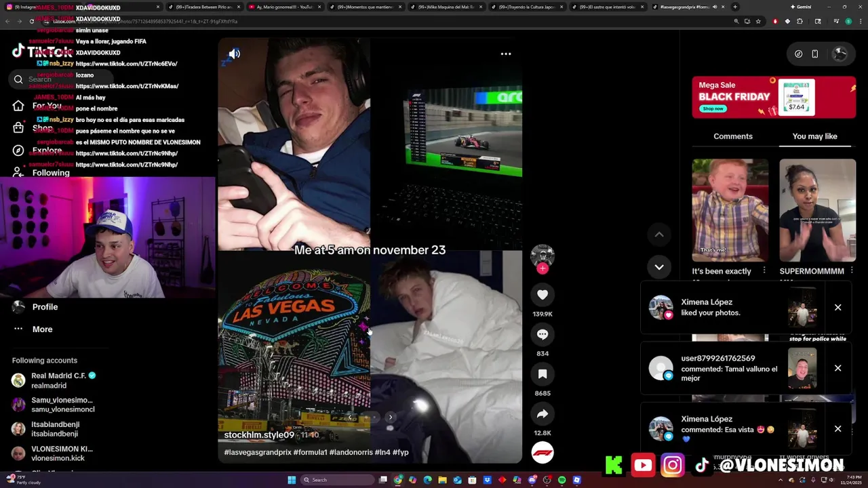Open Profile in TikTok sidebar
The height and width of the screenshot is (488, 868).
(x=35, y=307)
